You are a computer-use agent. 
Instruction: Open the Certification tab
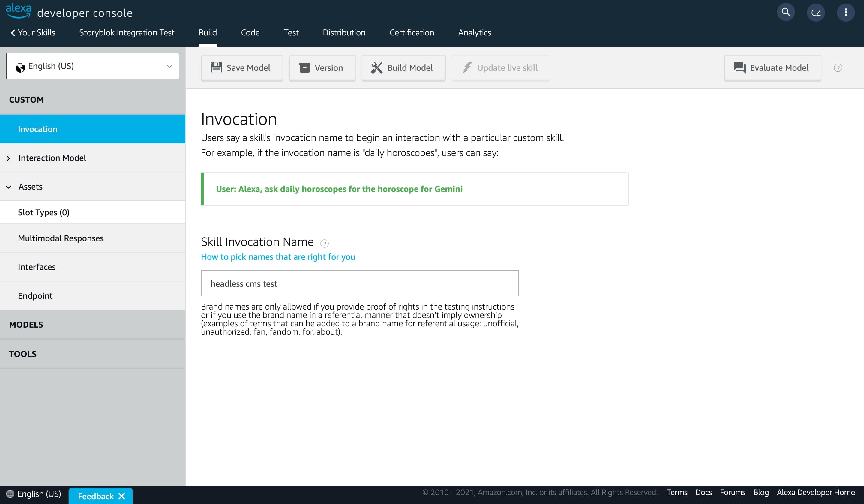pos(412,33)
